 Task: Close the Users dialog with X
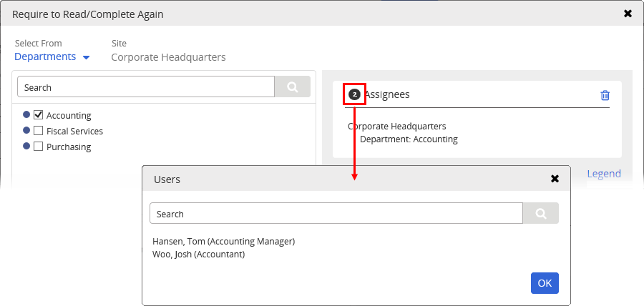point(555,179)
